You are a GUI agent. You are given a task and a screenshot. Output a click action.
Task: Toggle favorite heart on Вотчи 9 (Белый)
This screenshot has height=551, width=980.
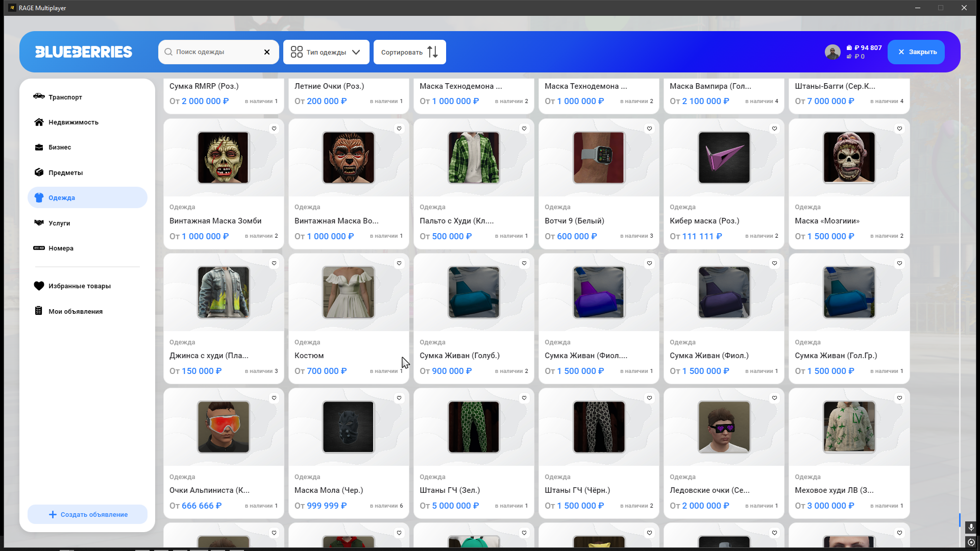pyautogui.click(x=649, y=129)
